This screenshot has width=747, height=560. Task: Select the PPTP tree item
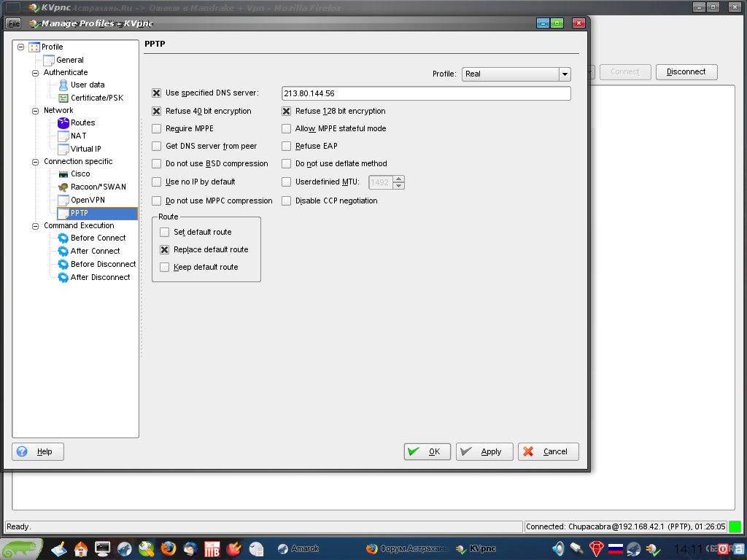(x=97, y=214)
